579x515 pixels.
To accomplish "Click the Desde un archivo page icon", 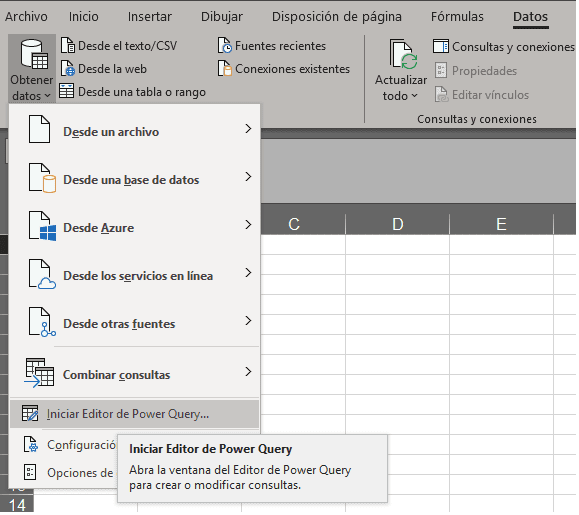I will pos(40,130).
